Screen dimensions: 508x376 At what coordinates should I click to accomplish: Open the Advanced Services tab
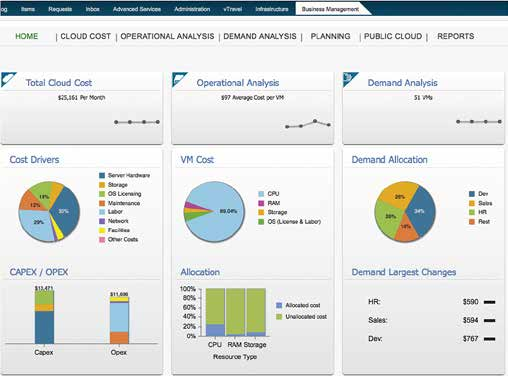tap(137, 9)
